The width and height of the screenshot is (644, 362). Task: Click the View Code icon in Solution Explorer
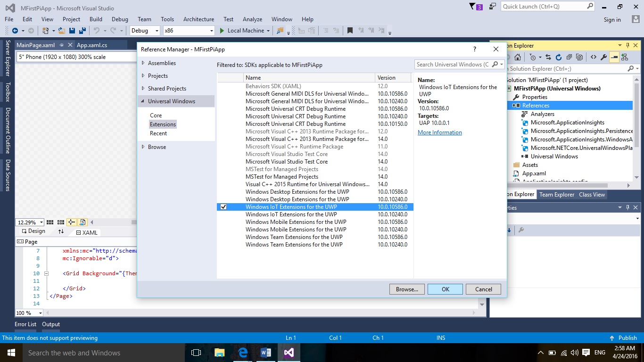coord(594,58)
